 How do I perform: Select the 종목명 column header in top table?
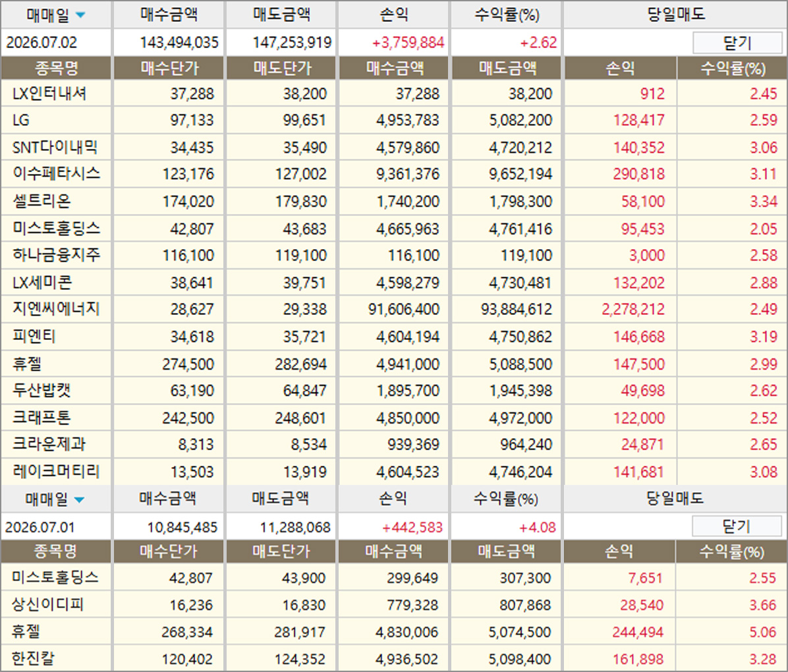point(56,68)
